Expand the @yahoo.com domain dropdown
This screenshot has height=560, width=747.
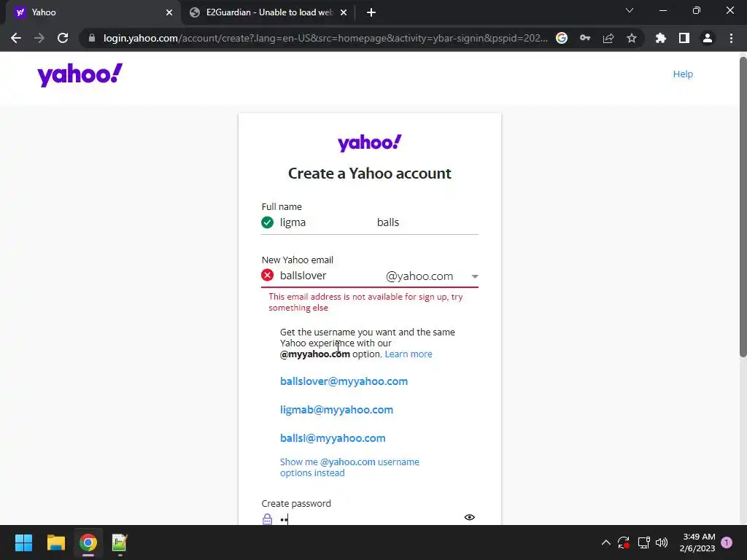click(432, 276)
